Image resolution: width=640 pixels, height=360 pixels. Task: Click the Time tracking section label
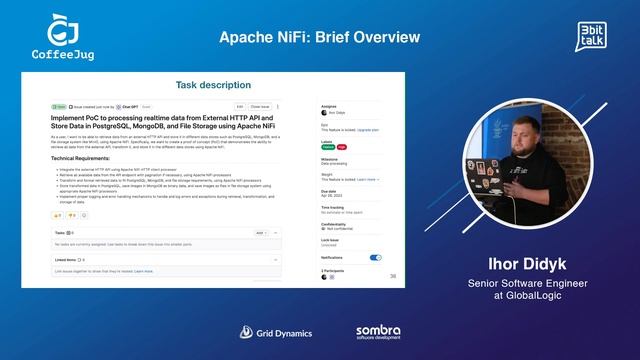click(333, 207)
